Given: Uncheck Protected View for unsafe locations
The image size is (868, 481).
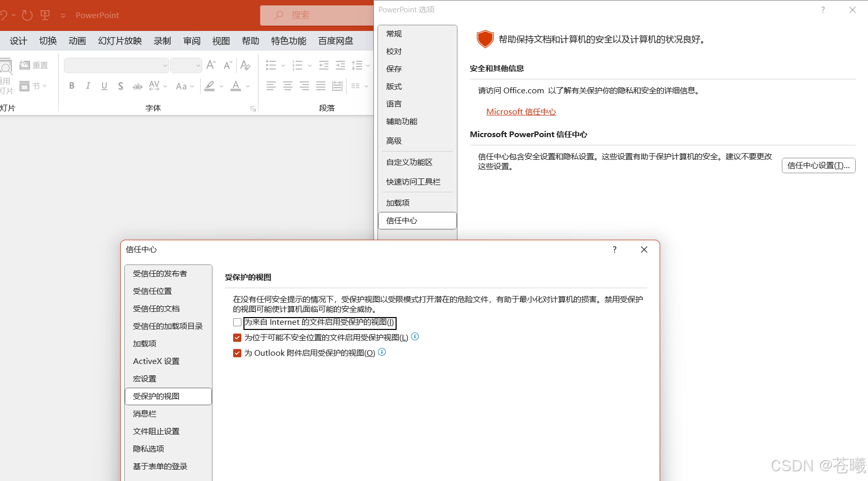Looking at the screenshot, I should (x=237, y=338).
